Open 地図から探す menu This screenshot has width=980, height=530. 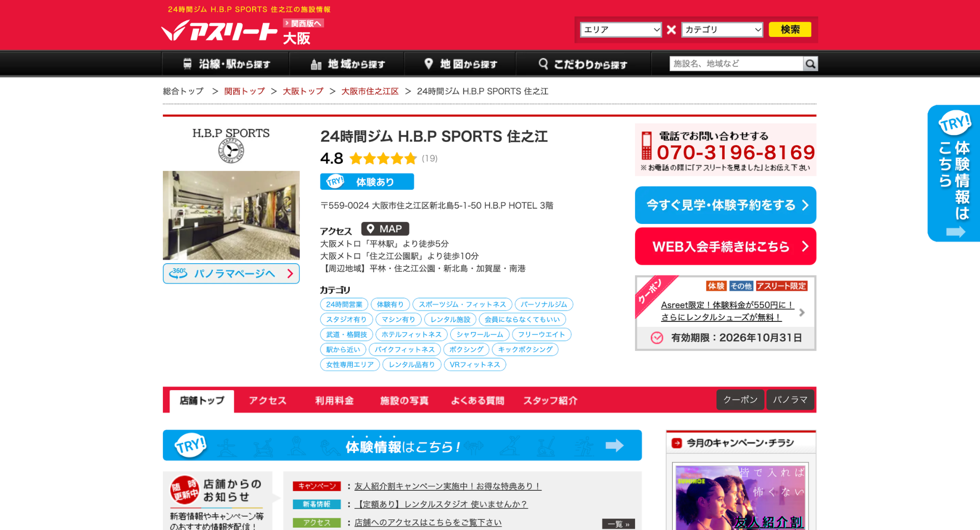click(x=460, y=64)
